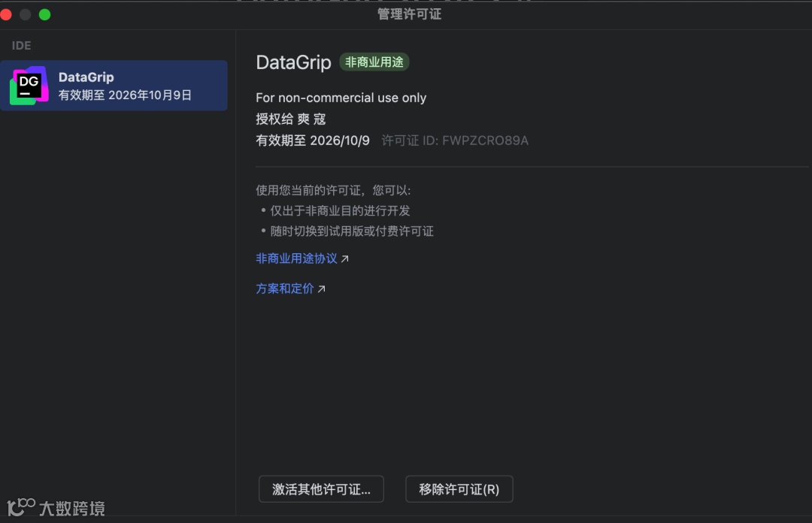Click the green zoom window button
This screenshot has height=523, width=812.
tap(45, 14)
